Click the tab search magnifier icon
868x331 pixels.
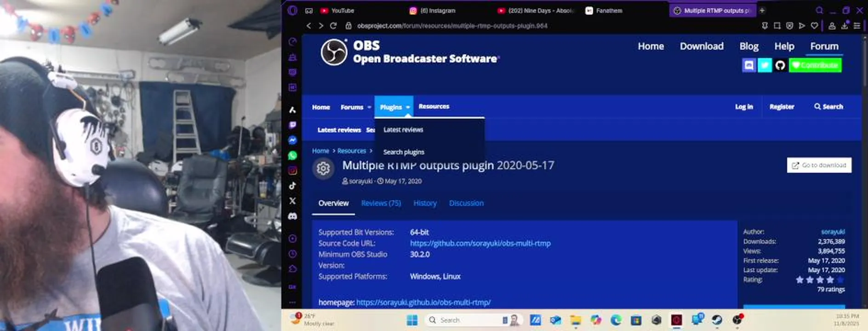pos(820,10)
